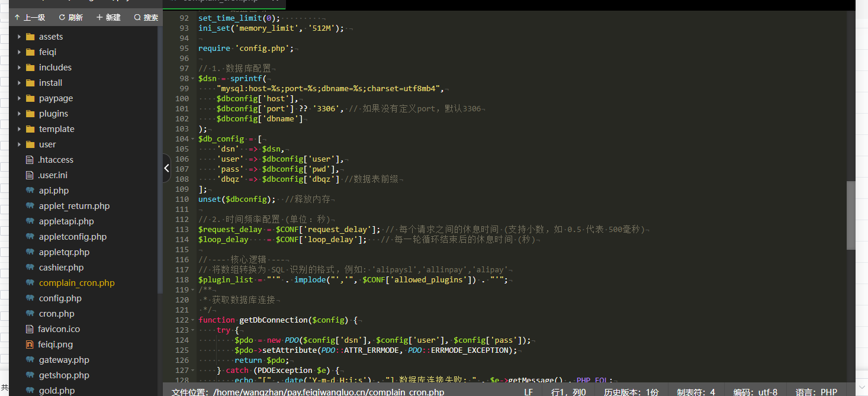The height and width of the screenshot is (396, 868).
Task: Click the PHP icon beside api.php
Action: click(30, 191)
